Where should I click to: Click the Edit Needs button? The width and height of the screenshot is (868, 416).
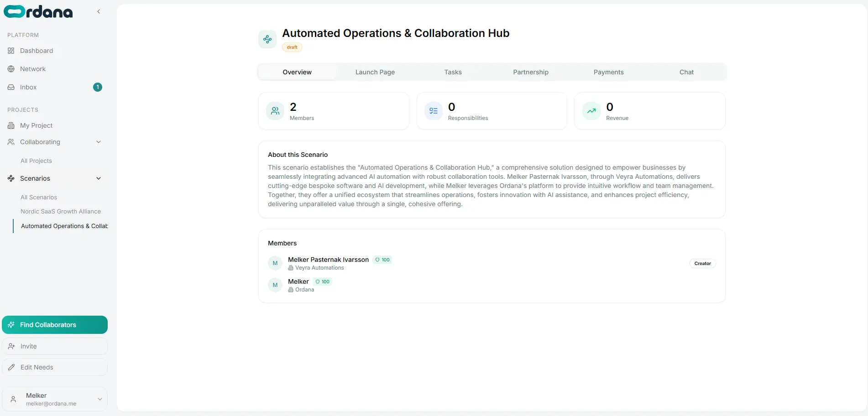point(55,367)
